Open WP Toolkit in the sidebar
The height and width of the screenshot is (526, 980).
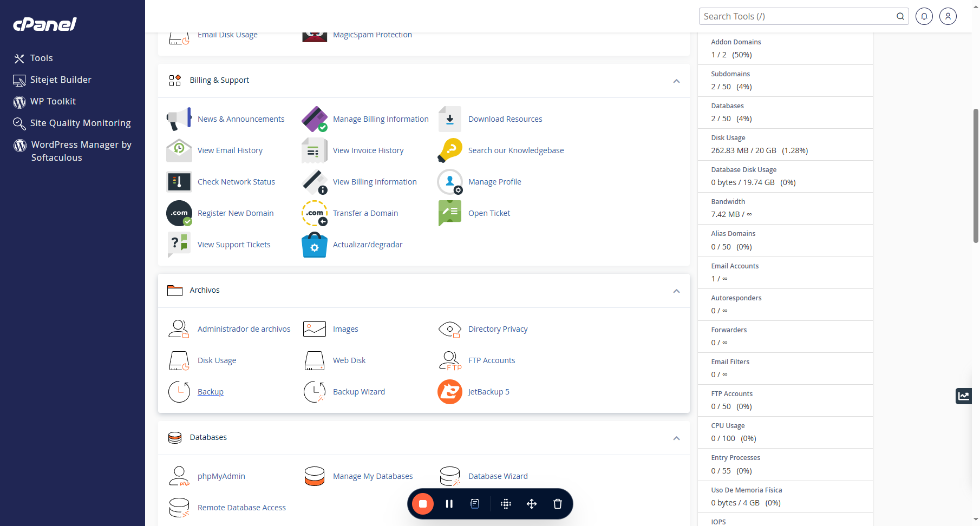point(44,101)
